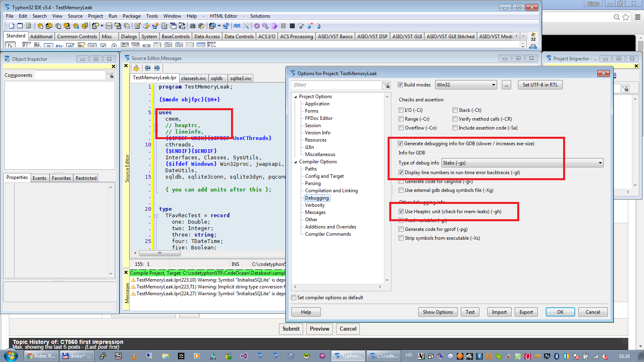Click the gray Save disk icon in toolbar

coord(109,26)
